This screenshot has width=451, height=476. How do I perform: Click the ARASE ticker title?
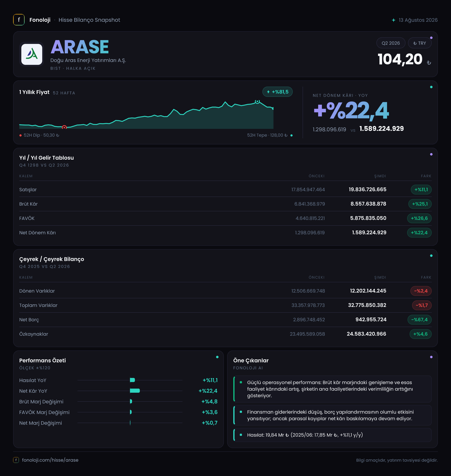80,47
